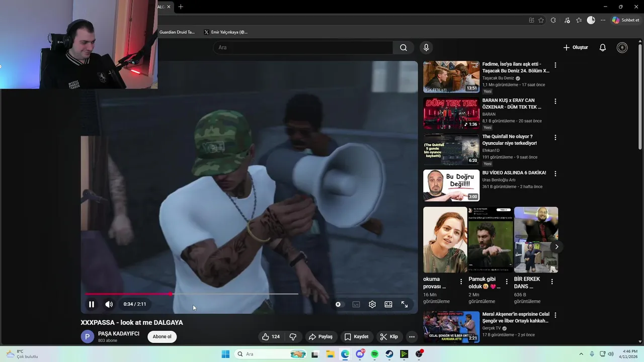Image resolution: width=644 pixels, height=362 pixels.
Task: Open video settings gear in the player
Action: tap(372, 304)
